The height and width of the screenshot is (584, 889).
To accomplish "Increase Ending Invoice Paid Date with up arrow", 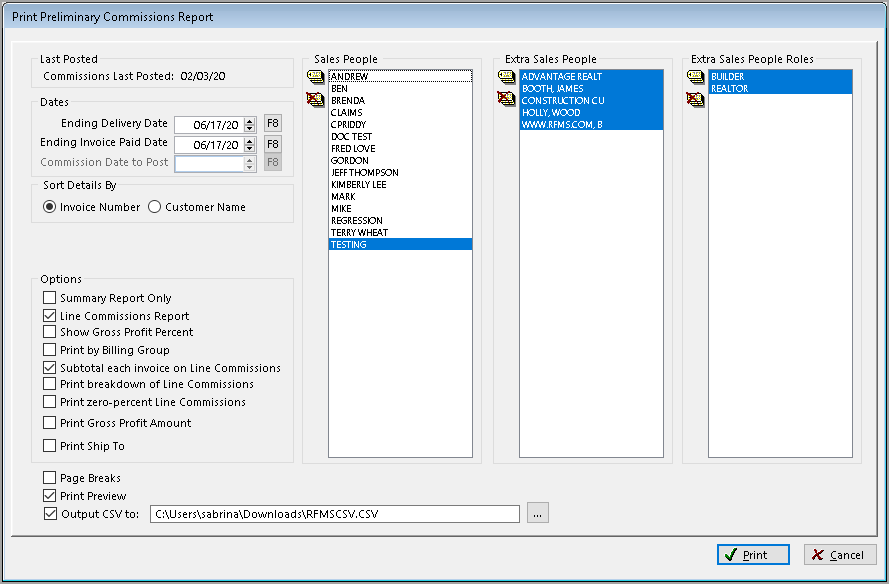I will tap(249, 141).
